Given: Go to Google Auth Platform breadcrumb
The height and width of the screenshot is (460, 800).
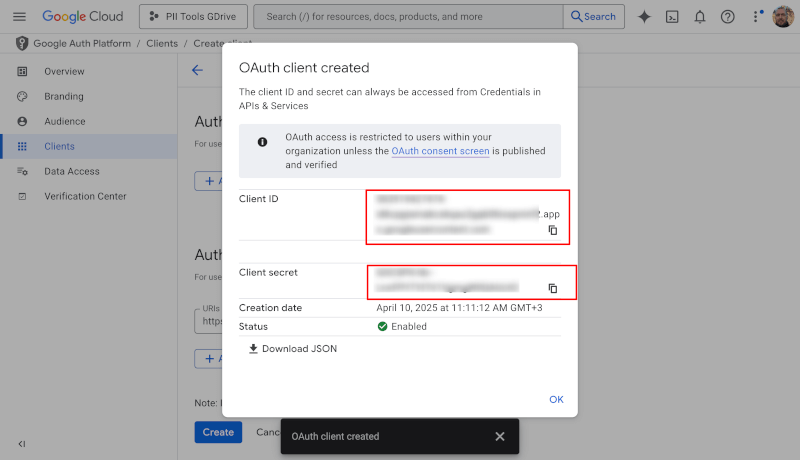Looking at the screenshot, I should (x=82, y=43).
